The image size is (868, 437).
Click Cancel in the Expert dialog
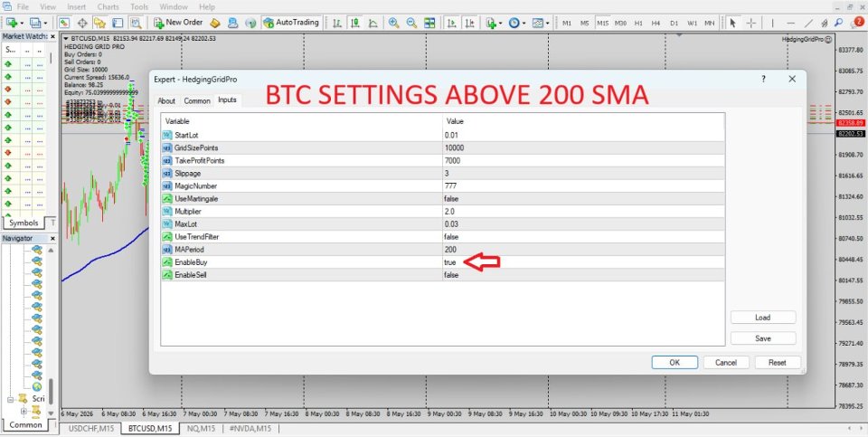tap(726, 362)
